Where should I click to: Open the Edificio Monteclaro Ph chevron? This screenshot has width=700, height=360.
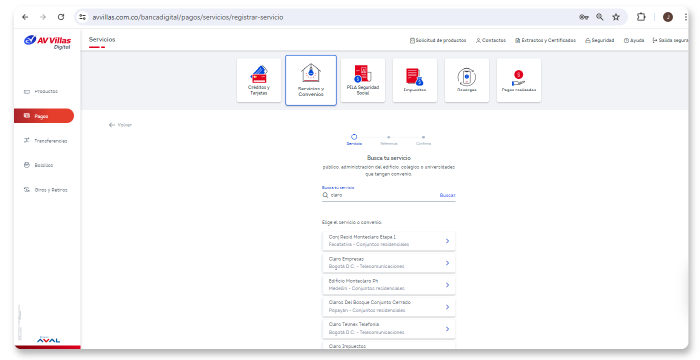(447, 285)
